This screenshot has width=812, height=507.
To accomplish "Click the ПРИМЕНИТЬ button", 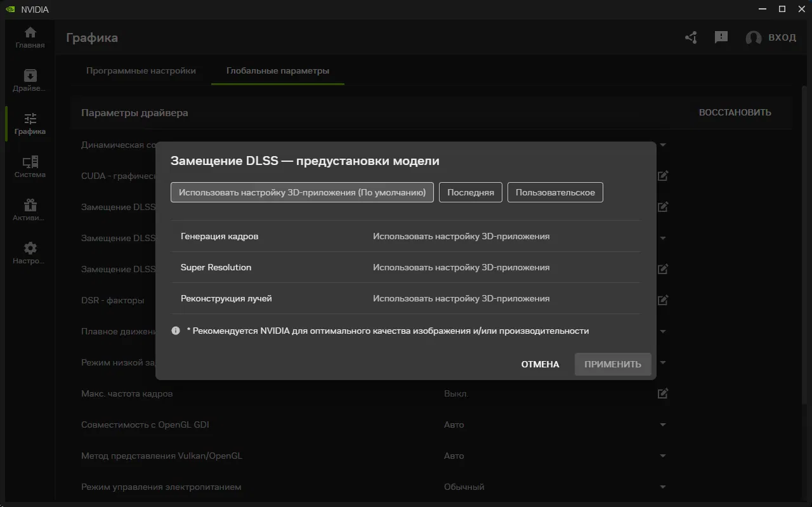I will 613,364.
